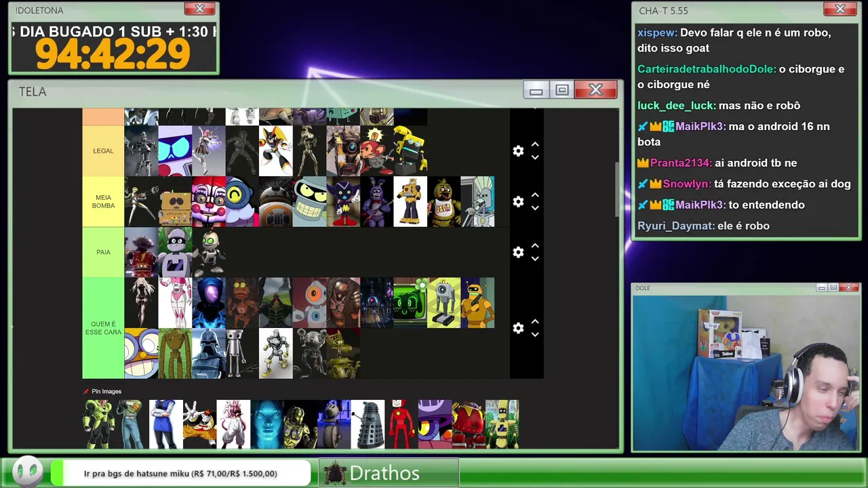Move the PAIA tier down
The height and width of the screenshot is (488, 868).
535,258
